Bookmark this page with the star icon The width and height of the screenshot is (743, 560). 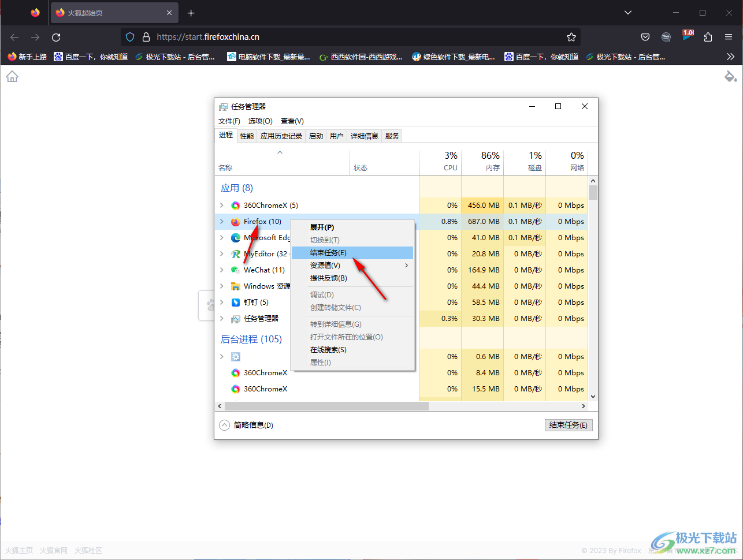[571, 37]
